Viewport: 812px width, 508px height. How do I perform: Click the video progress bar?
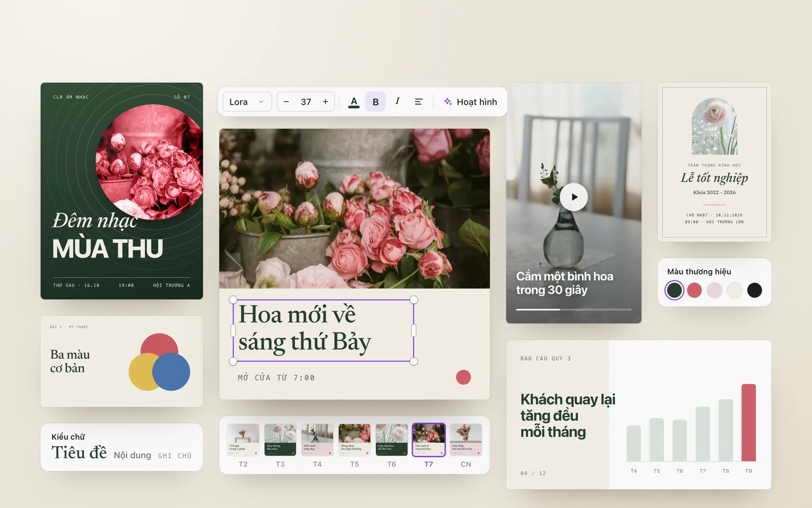(574, 310)
